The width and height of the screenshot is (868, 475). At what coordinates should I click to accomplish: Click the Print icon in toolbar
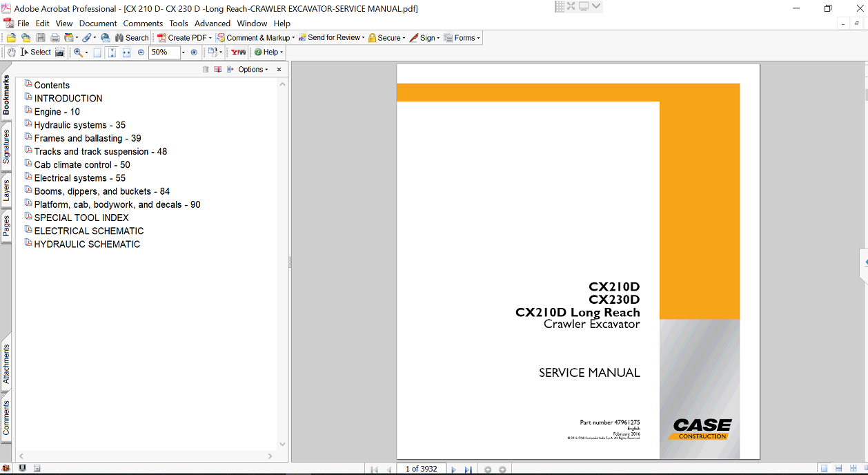pos(54,38)
